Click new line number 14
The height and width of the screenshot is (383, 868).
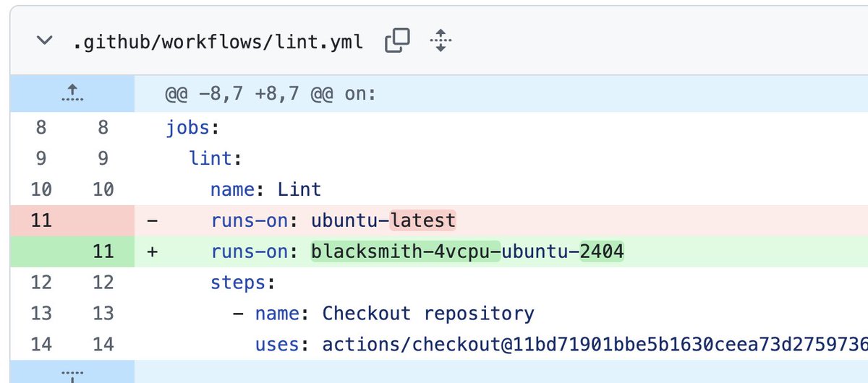103,345
